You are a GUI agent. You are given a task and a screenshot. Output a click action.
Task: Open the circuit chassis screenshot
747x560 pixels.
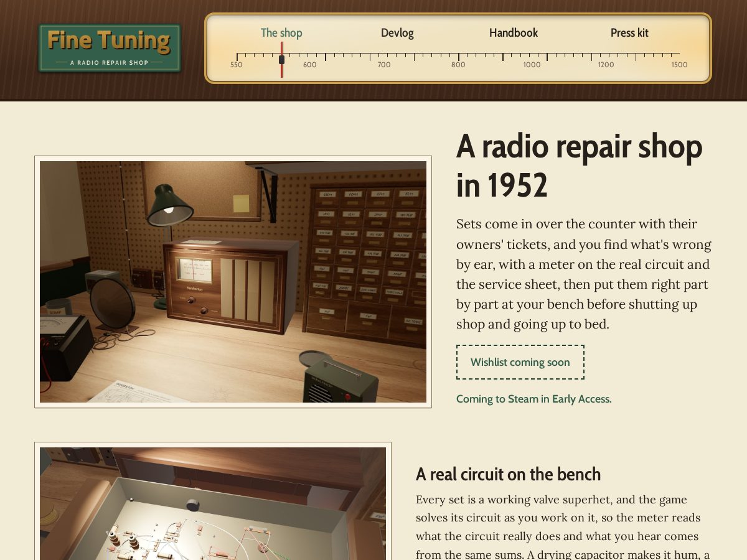(x=213, y=502)
